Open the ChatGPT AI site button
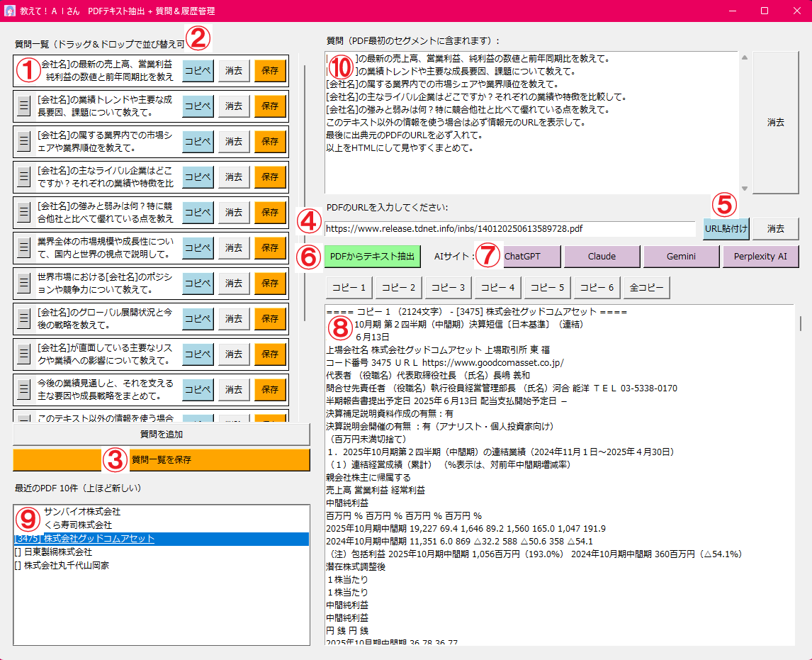Viewport: 812px width, 660px height. coord(531,257)
